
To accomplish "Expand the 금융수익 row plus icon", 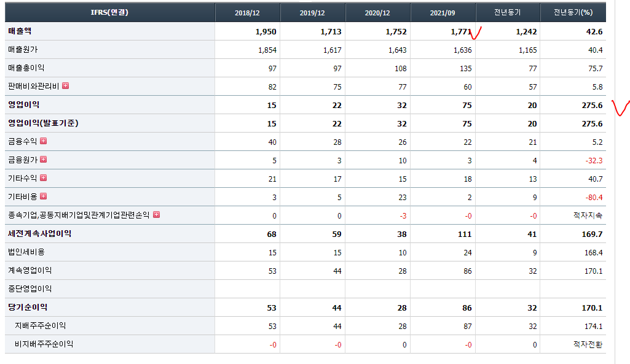I will pos(44,141).
